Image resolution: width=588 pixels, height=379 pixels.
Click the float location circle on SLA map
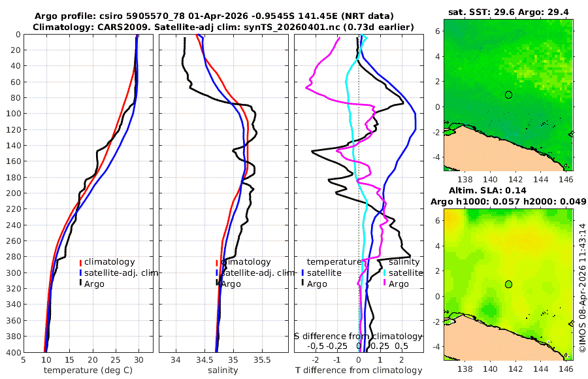click(508, 284)
